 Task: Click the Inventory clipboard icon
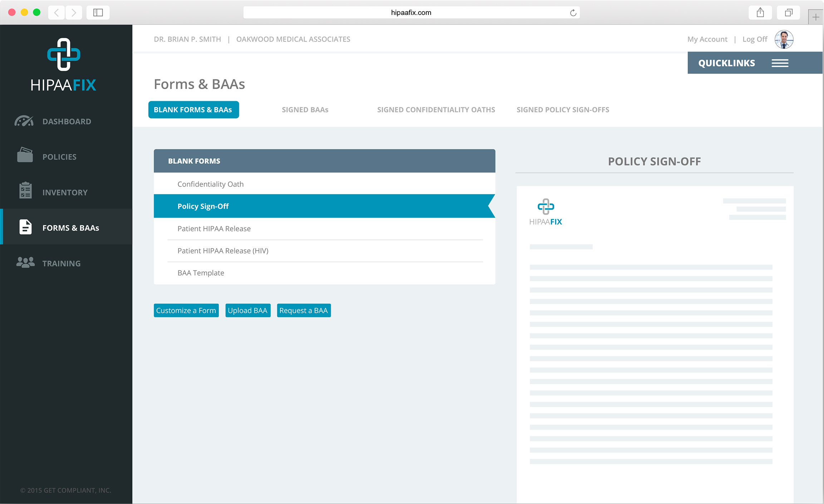[25, 190]
